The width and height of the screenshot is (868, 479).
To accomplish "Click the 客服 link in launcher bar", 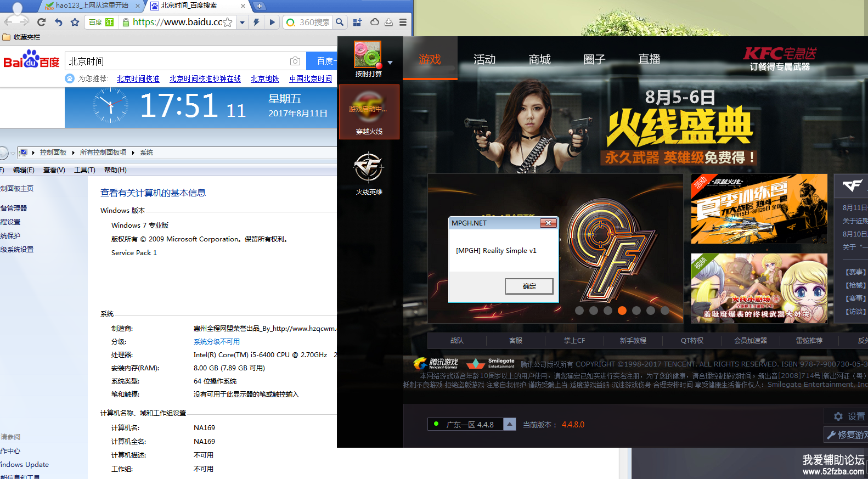I will pos(516,341).
